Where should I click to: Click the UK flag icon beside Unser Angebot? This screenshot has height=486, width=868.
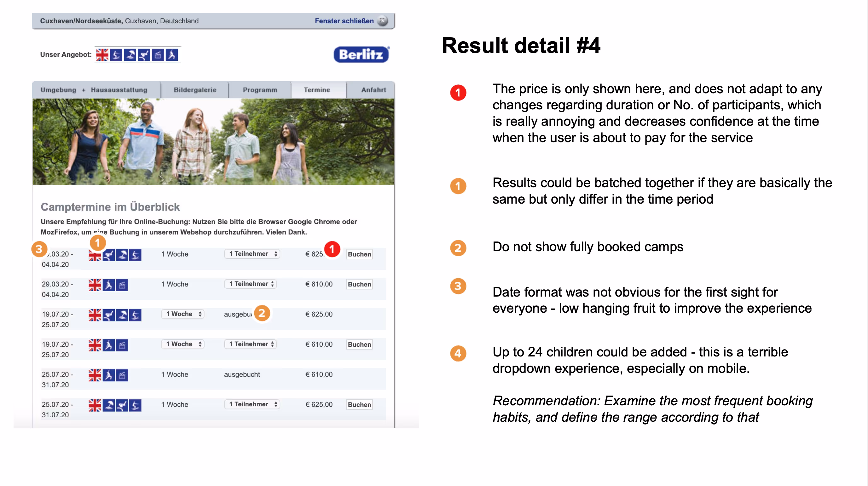pos(102,55)
